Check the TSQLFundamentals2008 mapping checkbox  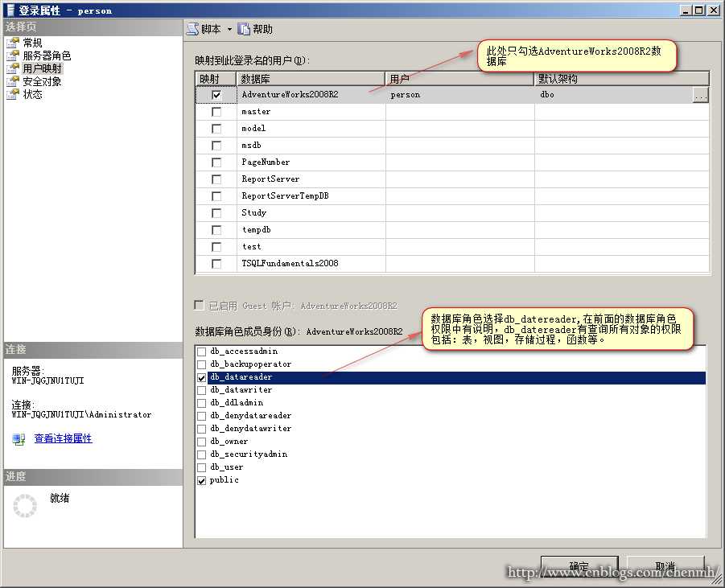click(x=216, y=264)
